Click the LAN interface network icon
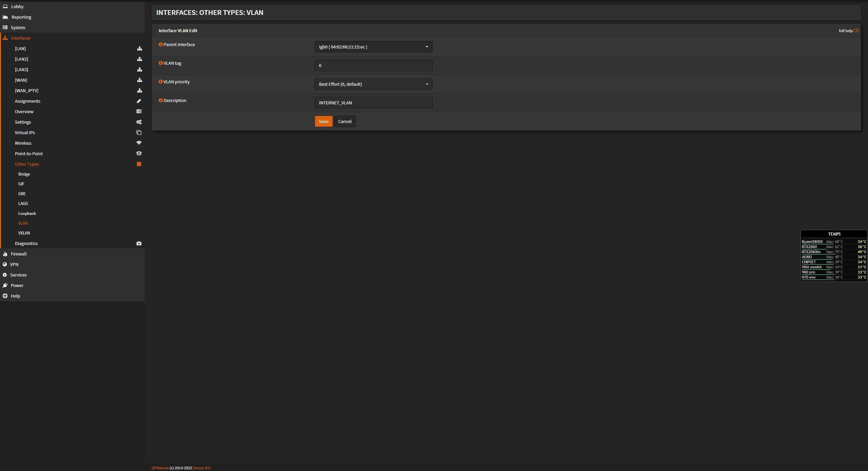Viewport: 868px width, 471px height. 139,48
